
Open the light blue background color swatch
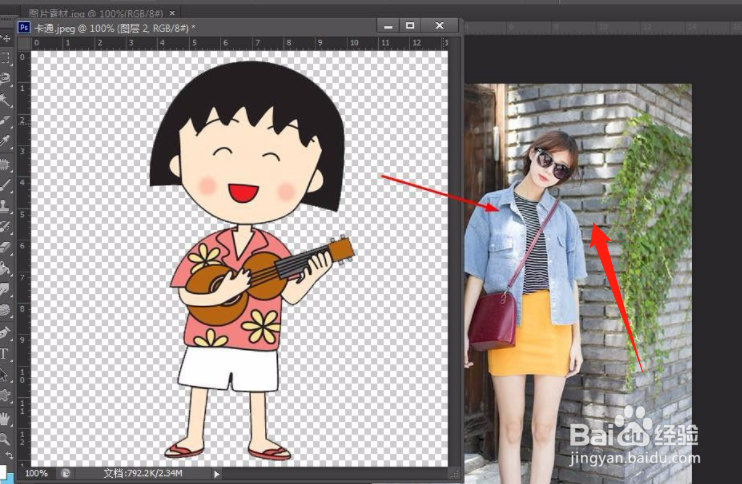9,478
